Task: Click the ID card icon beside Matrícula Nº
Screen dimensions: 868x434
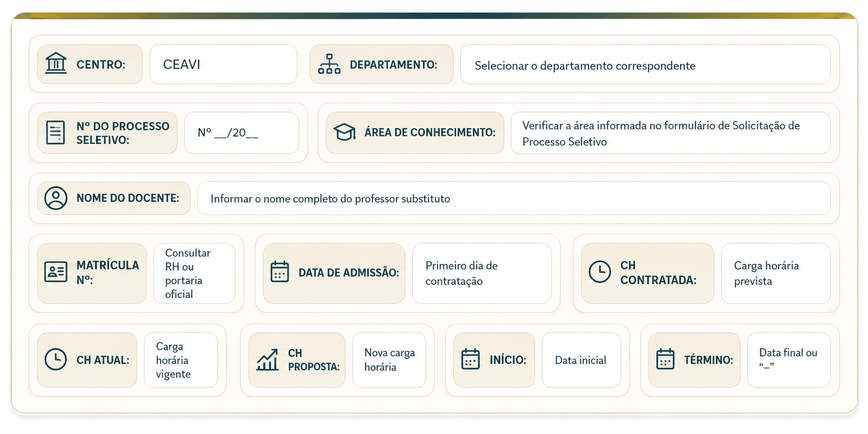Action: [x=56, y=272]
